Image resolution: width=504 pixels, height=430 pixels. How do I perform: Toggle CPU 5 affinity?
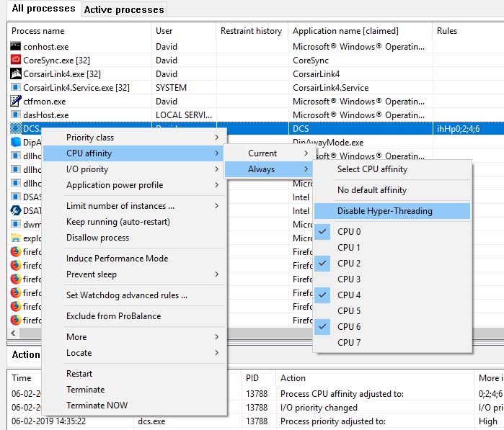pyautogui.click(x=392, y=311)
